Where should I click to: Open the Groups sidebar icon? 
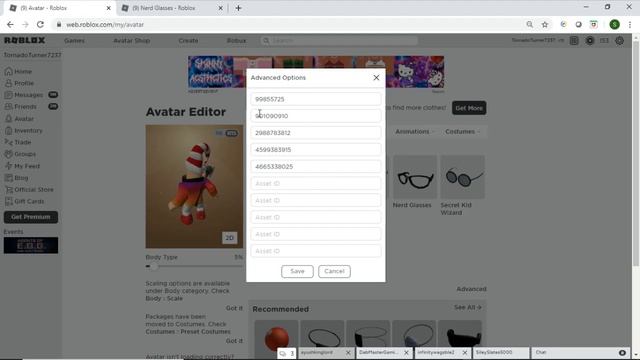(8, 154)
